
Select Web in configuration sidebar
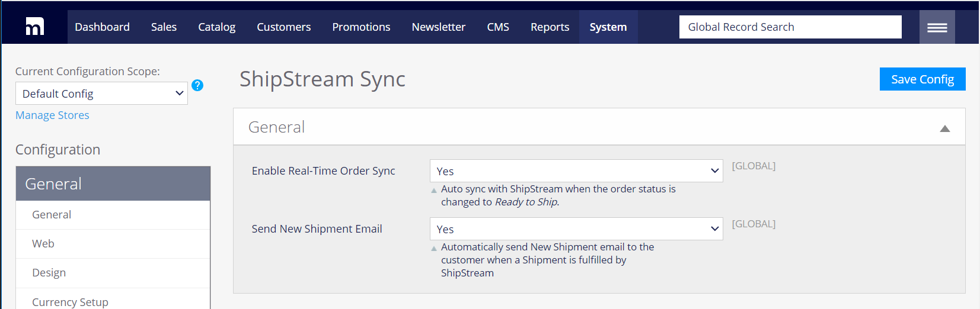pyautogui.click(x=43, y=244)
